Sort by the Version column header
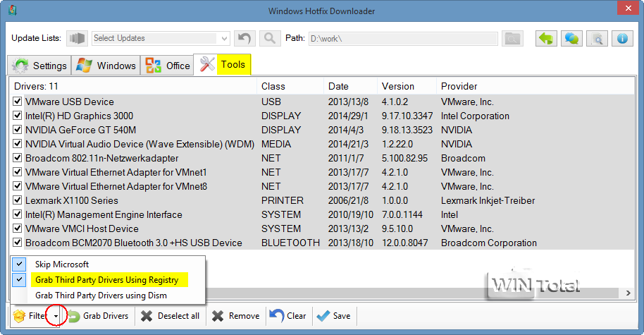This screenshot has width=644, height=335. coord(407,86)
